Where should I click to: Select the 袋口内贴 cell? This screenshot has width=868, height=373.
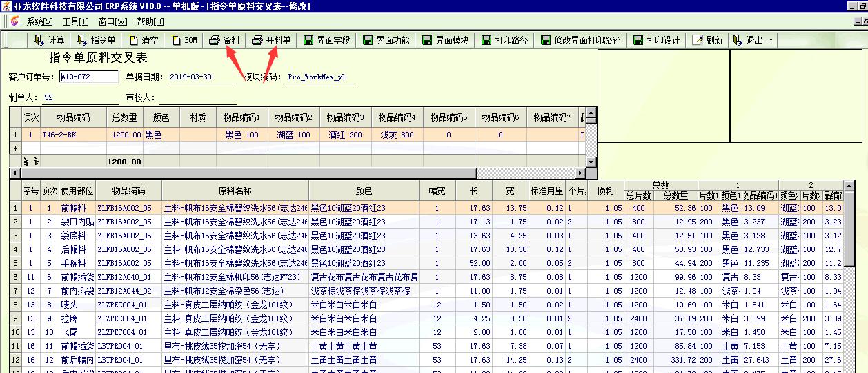(77, 222)
